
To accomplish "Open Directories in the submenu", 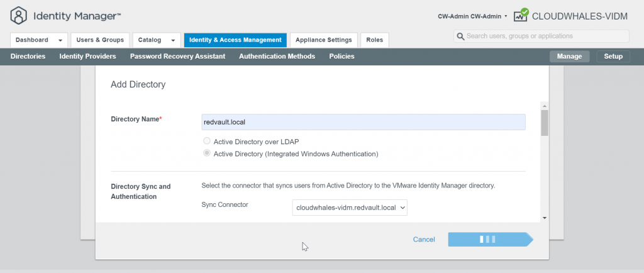I will tap(28, 56).
